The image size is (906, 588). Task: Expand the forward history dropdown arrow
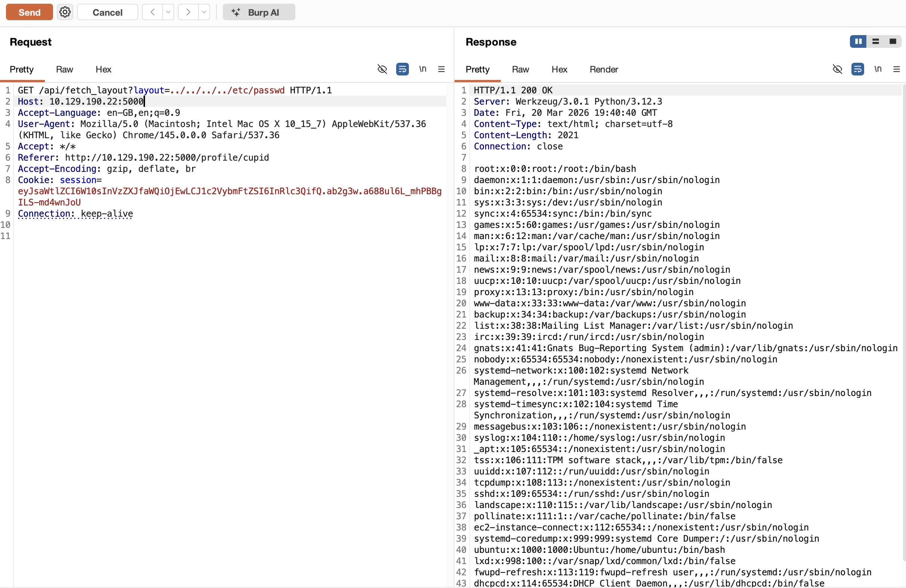(x=204, y=12)
